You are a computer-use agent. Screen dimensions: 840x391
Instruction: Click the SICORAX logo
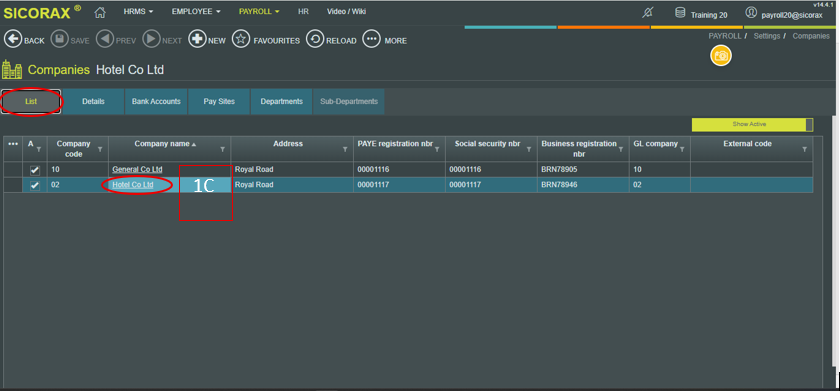tap(42, 12)
